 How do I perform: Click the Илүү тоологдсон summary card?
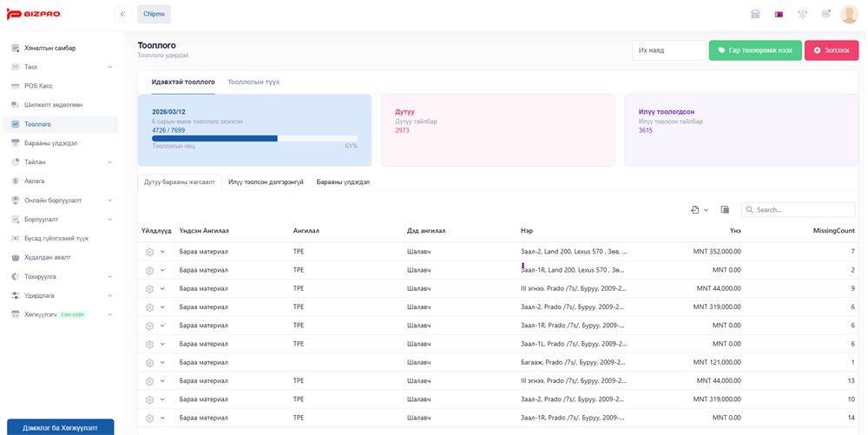click(742, 130)
